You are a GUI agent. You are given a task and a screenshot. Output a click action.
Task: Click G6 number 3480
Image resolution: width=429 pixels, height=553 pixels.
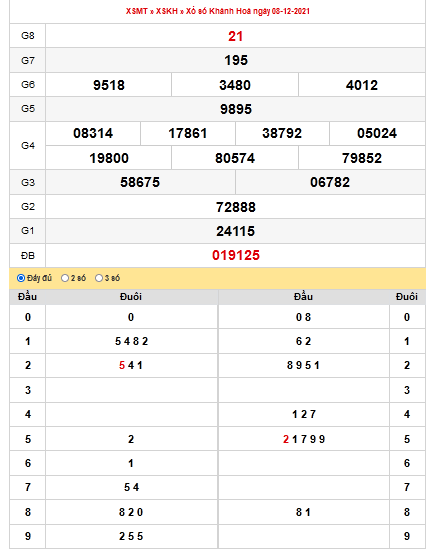pos(235,85)
